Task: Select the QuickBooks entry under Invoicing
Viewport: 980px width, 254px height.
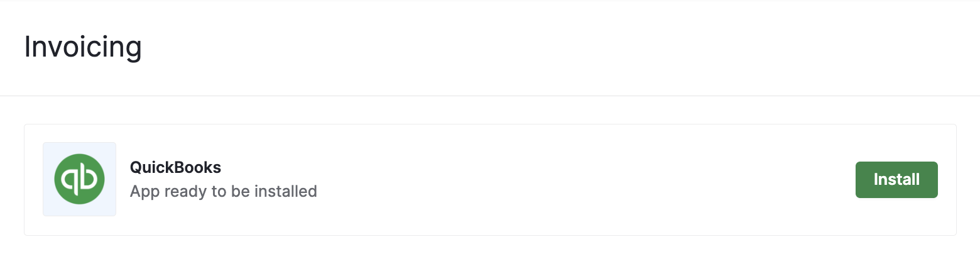Action: click(x=490, y=180)
